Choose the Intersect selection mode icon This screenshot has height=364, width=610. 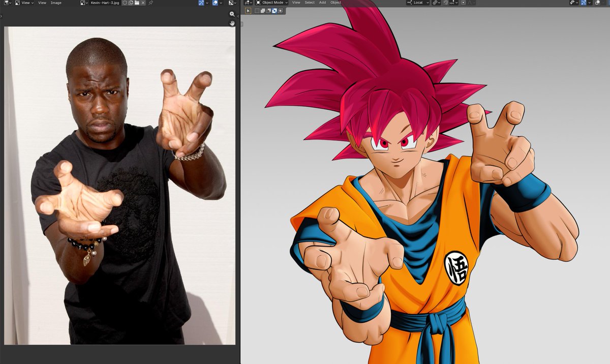[x=280, y=11]
